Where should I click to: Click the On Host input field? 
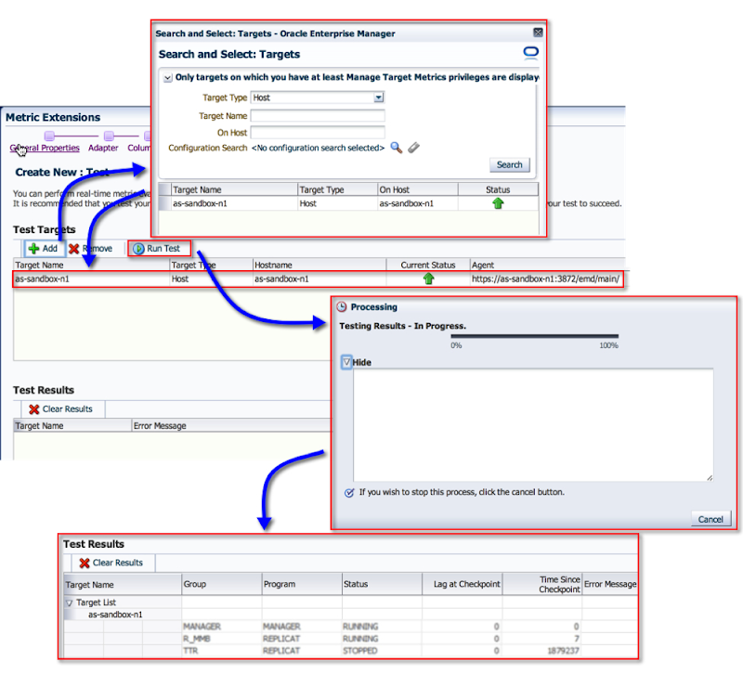pos(318,132)
